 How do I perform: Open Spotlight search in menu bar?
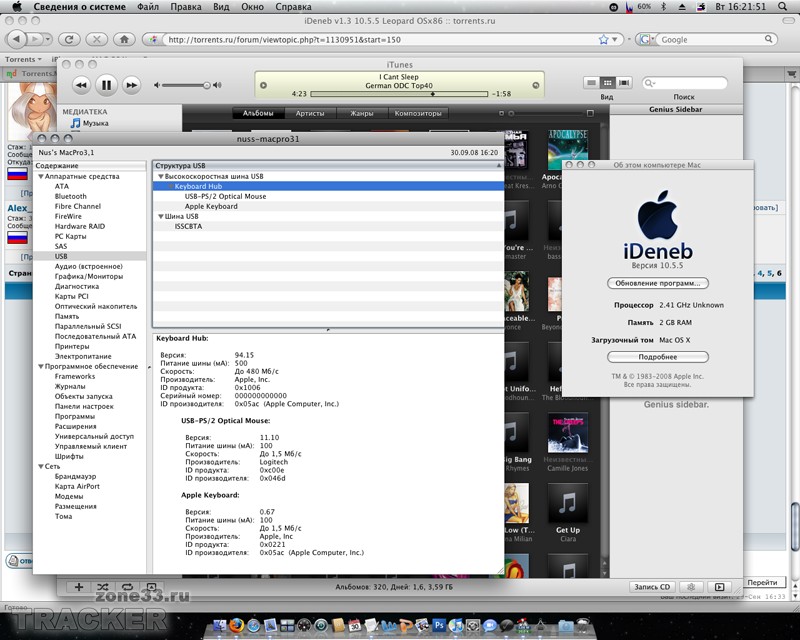[783, 7]
